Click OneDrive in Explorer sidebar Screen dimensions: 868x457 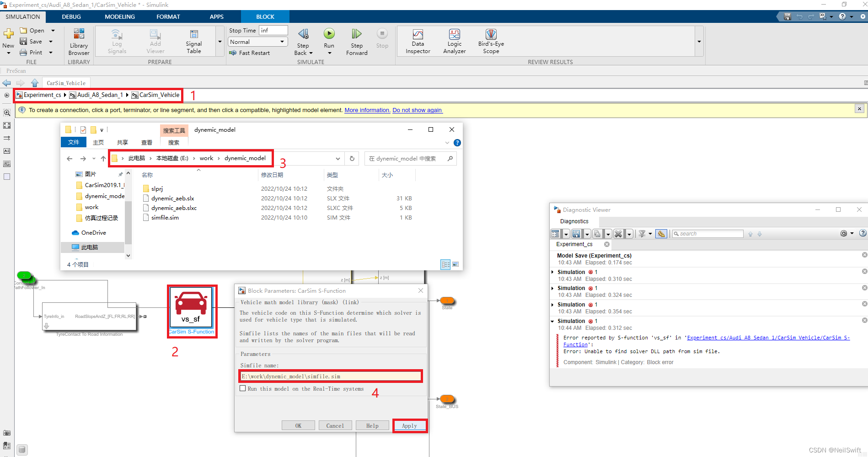click(x=93, y=232)
